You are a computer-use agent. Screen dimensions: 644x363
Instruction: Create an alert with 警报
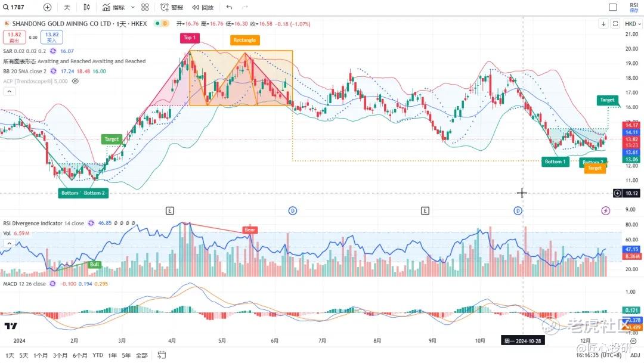[x=172, y=7]
